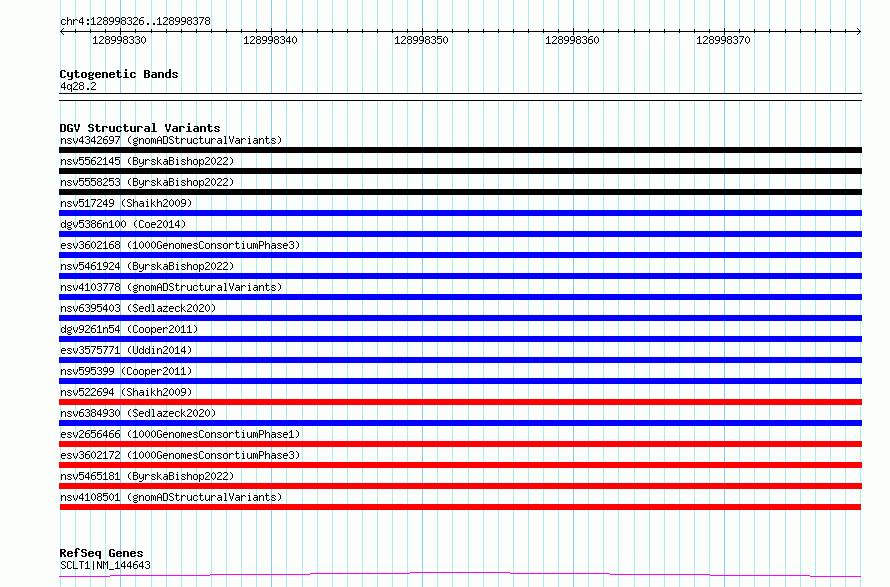Open variant esv3602172 (1000GenomesConsortiumPhase3) label
Screen dimensions: 890x587
click(x=180, y=455)
